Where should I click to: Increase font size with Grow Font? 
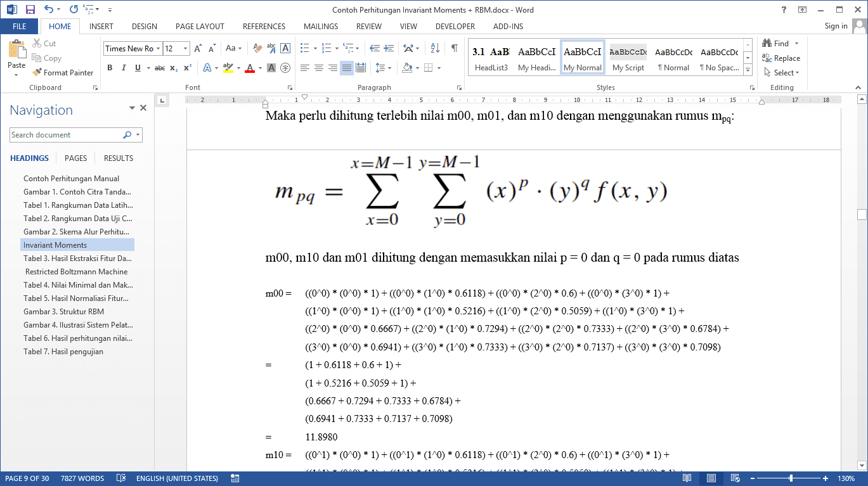pos(198,48)
